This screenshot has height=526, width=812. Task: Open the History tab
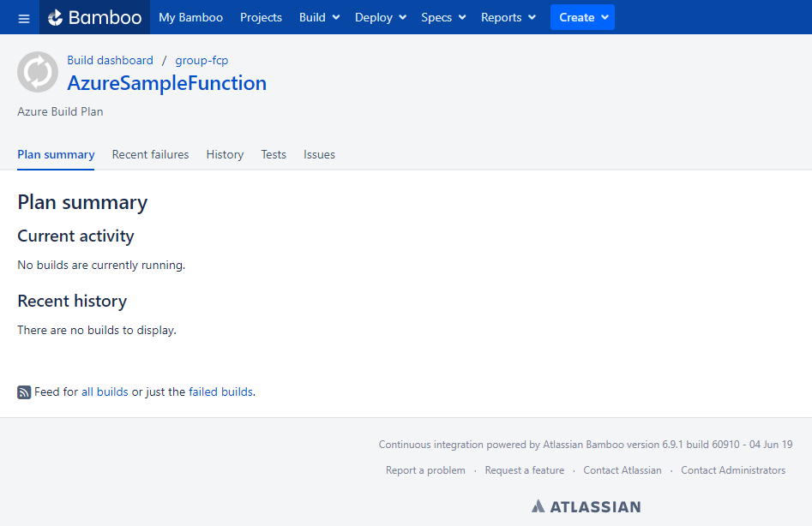225,154
